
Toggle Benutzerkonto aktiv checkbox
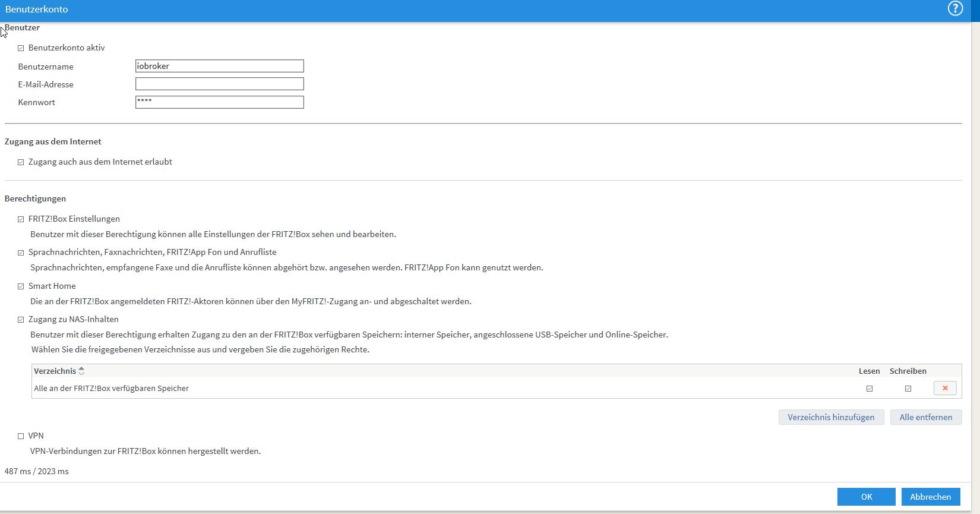coord(21,48)
